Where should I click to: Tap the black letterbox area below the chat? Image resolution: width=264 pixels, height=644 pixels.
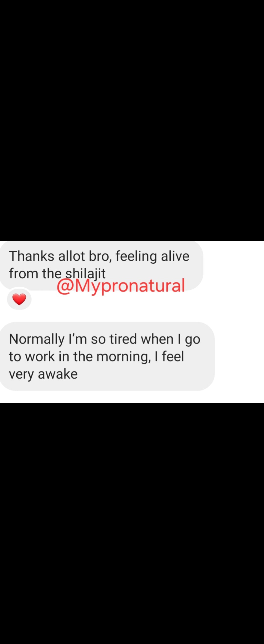132,523
